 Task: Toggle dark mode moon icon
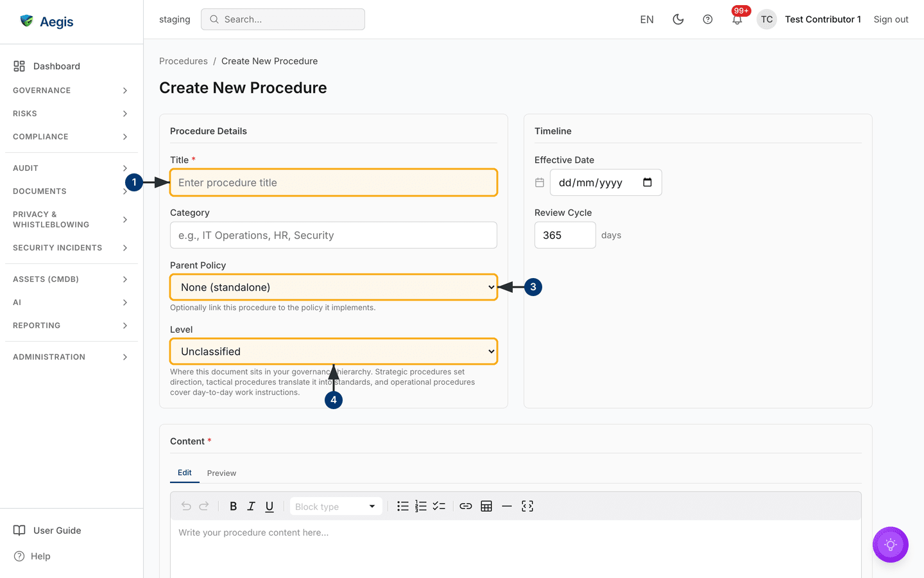pyautogui.click(x=678, y=19)
